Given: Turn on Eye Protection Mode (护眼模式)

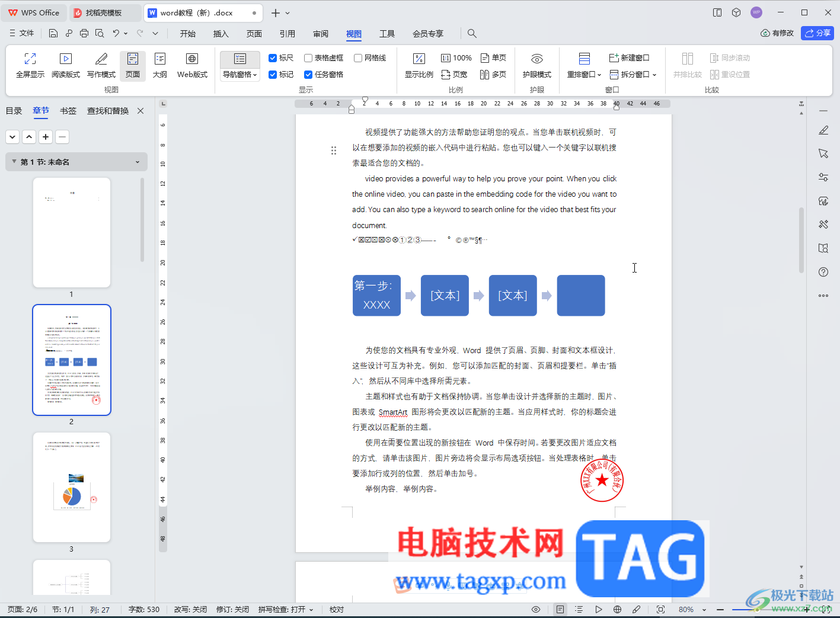Looking at the screenshot, I should (x=537, y=65).
